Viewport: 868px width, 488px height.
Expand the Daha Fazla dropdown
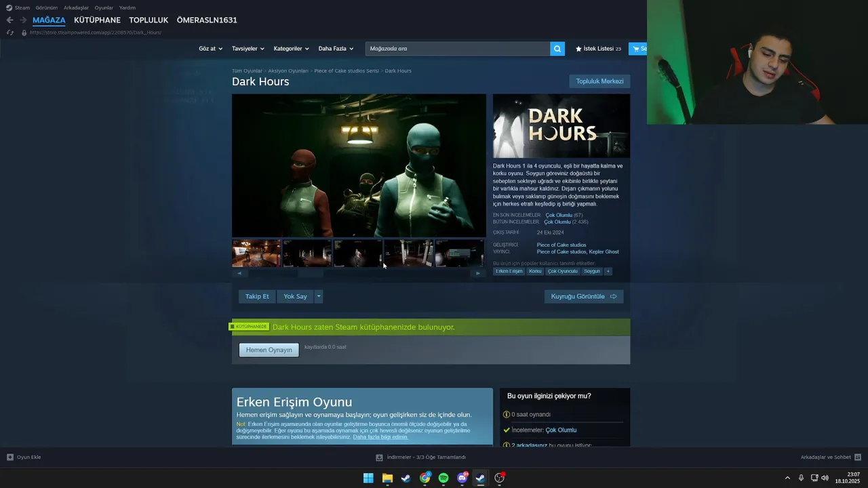click(336, 49)
